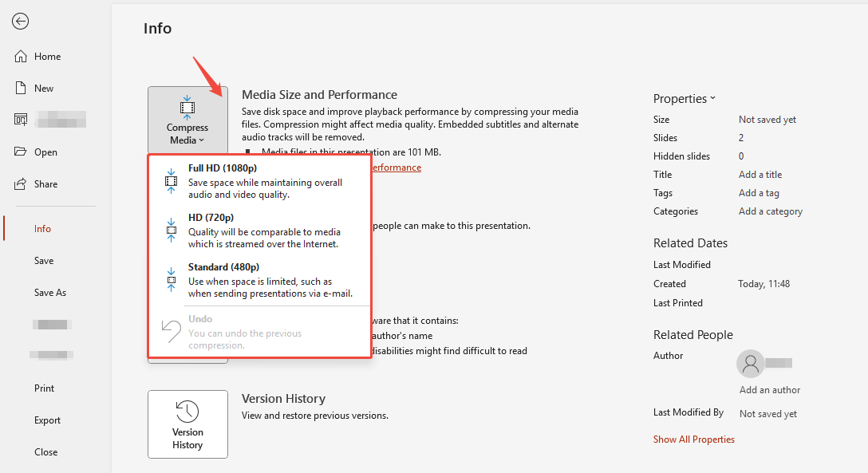
Task: Expand the Compress Media dropdown arrow
Action: tap(201, 140)
